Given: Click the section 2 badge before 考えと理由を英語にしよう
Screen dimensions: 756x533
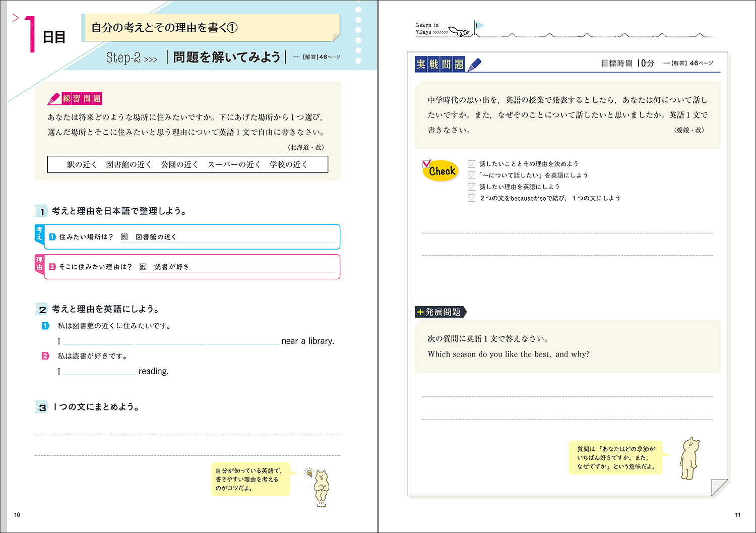Looking at the screenshot, I should coord(42,310).
